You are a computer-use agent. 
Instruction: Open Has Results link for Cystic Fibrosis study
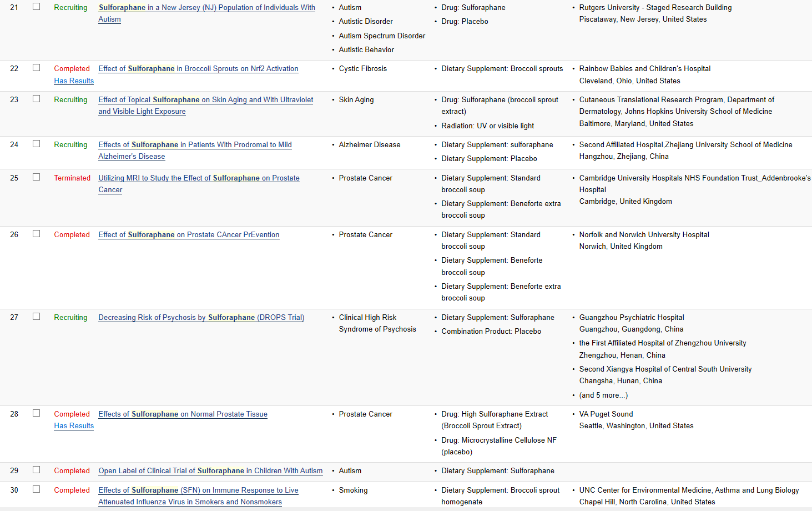[74, 81]
